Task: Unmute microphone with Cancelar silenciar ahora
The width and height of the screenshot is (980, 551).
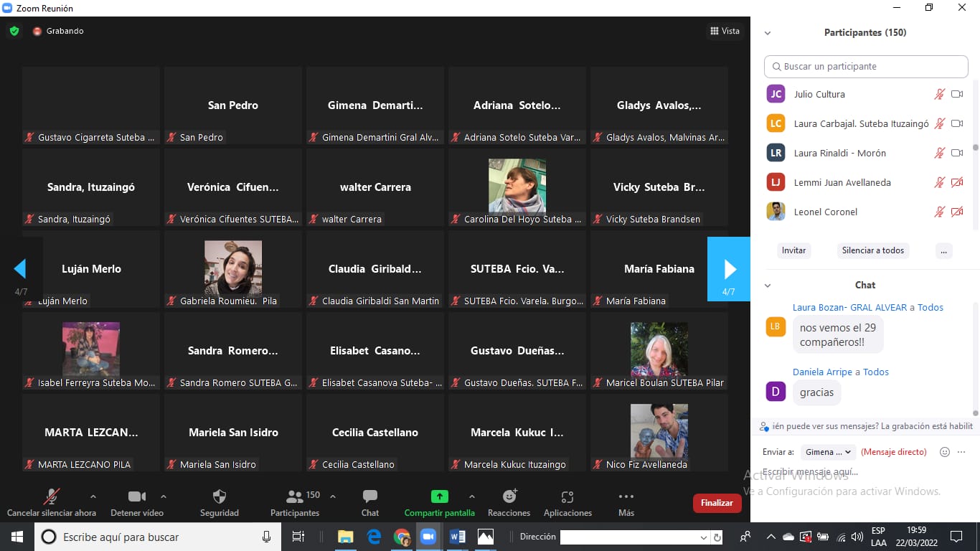Action: [x=51, y=496]
